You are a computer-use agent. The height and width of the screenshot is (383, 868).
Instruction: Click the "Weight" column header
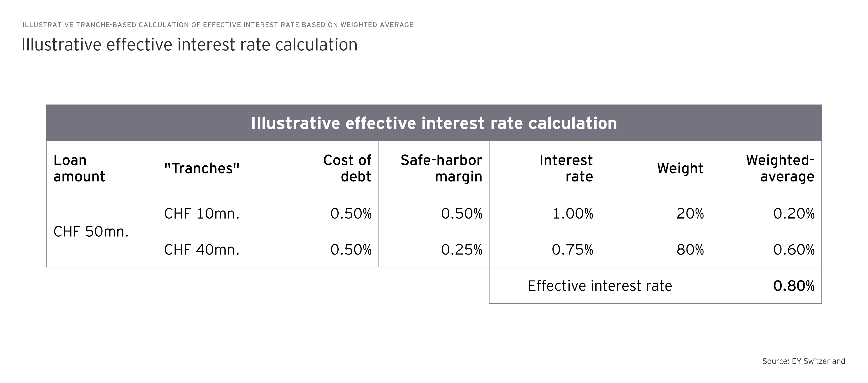click(680, 168)
